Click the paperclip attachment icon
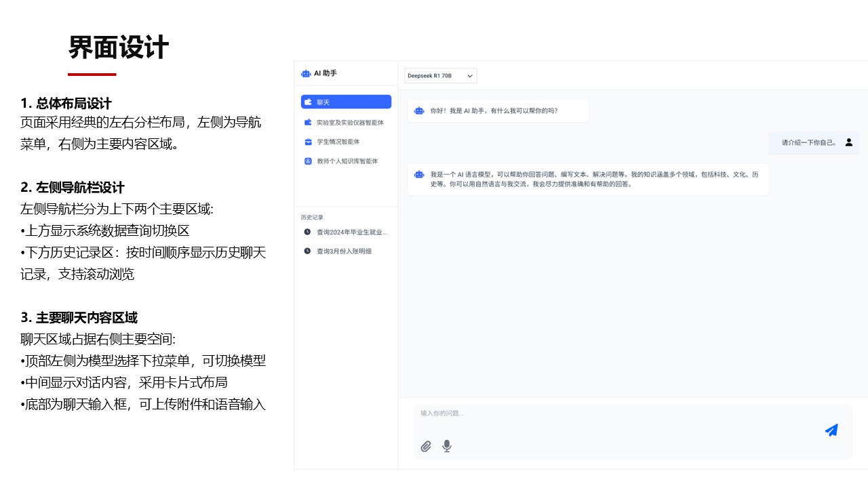 (x=426, y=446)
